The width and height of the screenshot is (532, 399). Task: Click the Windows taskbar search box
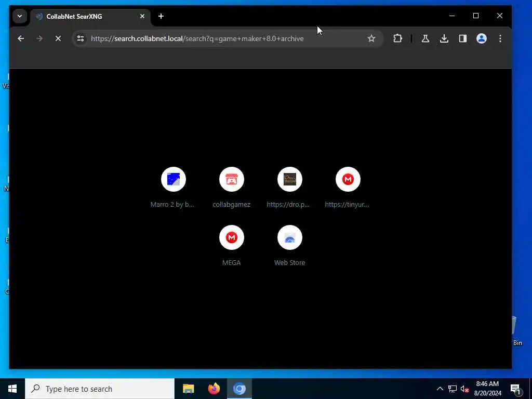[x=100, y=389]
